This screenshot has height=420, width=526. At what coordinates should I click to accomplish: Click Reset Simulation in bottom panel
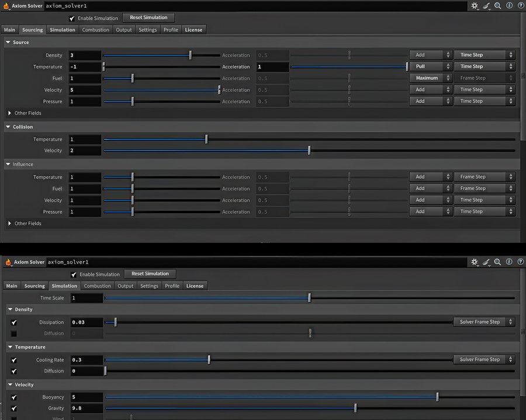point(150,273)
